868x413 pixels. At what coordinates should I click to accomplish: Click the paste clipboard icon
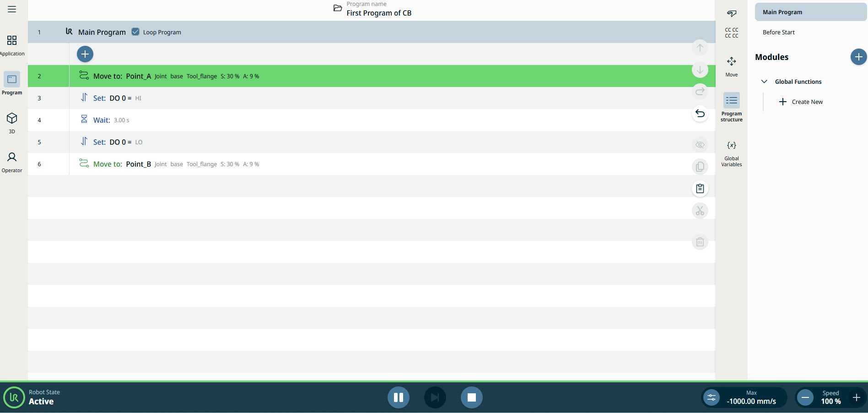[700, 189]
